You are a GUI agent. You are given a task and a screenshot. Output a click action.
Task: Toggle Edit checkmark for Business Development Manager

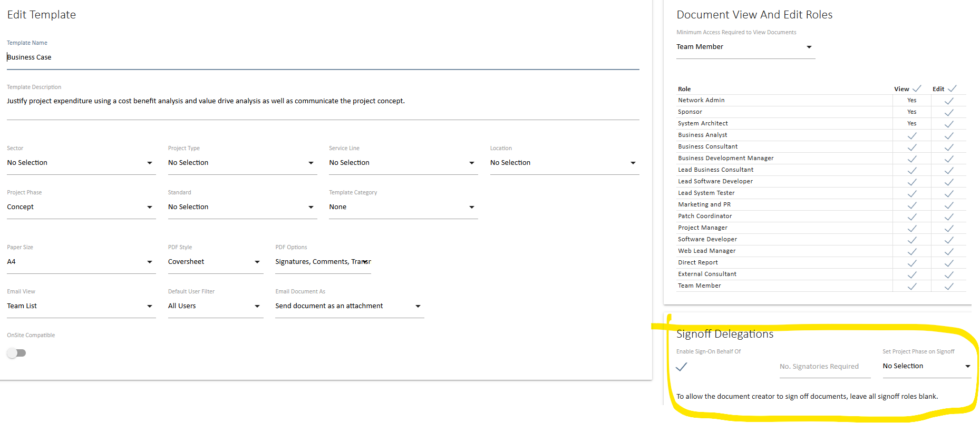pyautogui.click(x=949, y=159)
